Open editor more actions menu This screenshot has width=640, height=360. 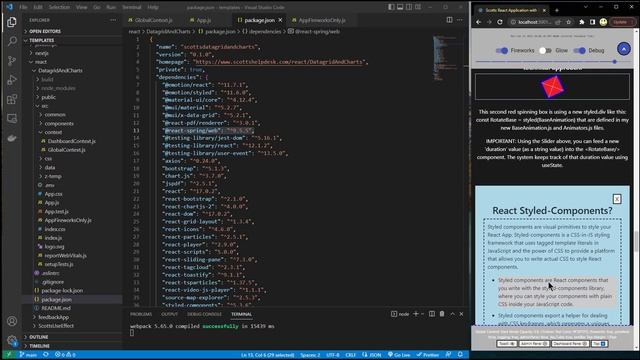pyautogui.click(x=460, y=20)
